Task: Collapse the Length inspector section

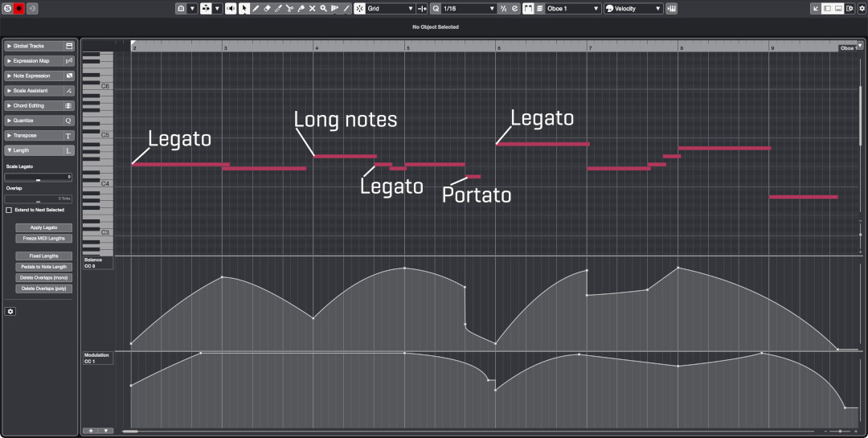Action: click(39, 150)
